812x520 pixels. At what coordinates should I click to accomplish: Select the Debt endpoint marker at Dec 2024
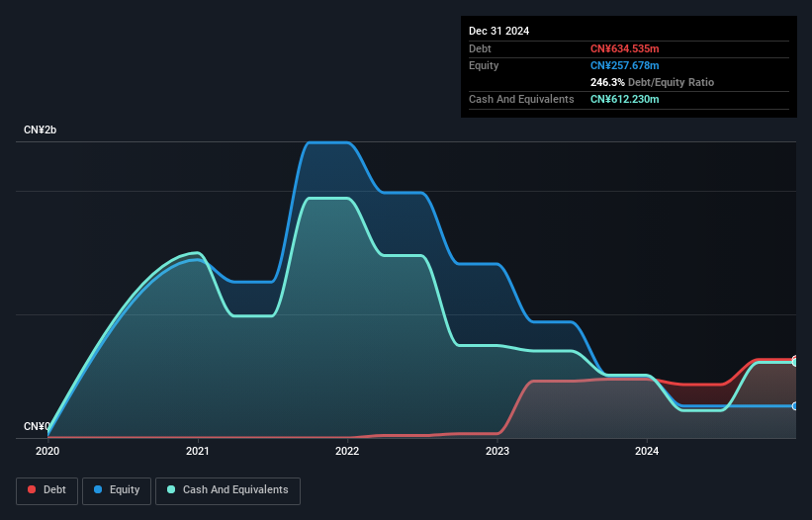pos(795,359)
